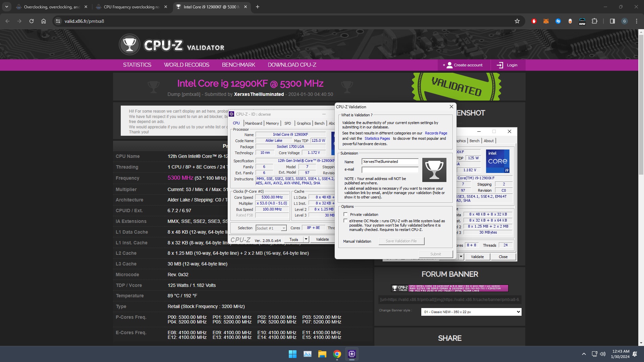Viewport: 644px width, 362px height.
Task: Bookmark this page with the star icon
Action: coord(517,21)
